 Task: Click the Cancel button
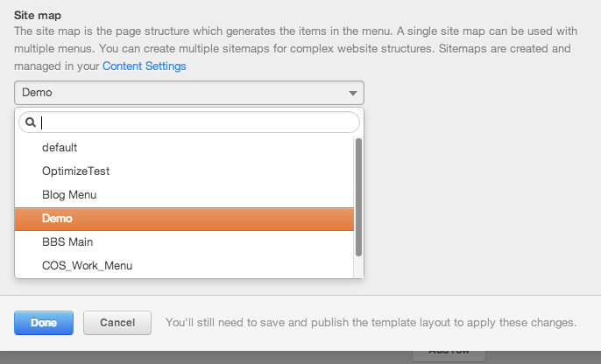click(x=117, y=323)
